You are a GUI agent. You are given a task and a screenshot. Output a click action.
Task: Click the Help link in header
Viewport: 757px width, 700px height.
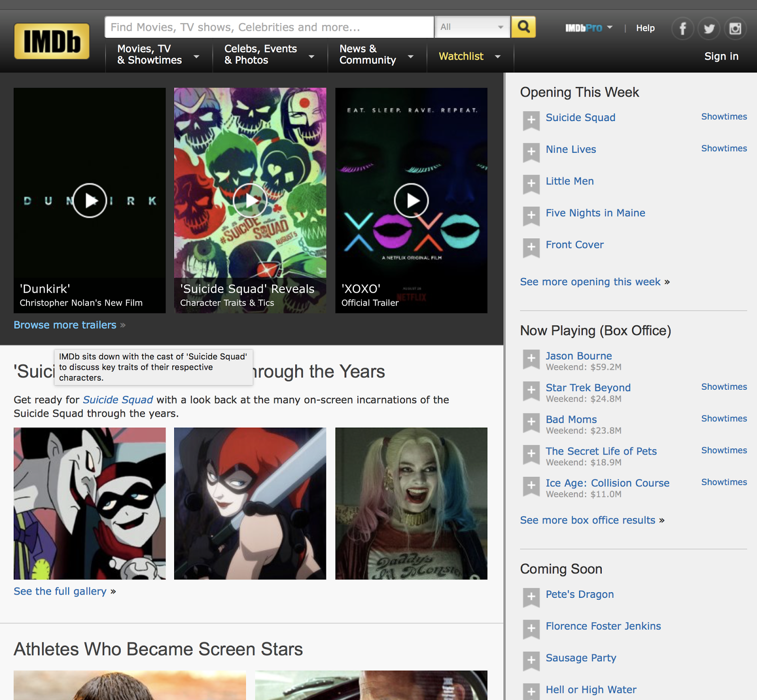(645, 28)
